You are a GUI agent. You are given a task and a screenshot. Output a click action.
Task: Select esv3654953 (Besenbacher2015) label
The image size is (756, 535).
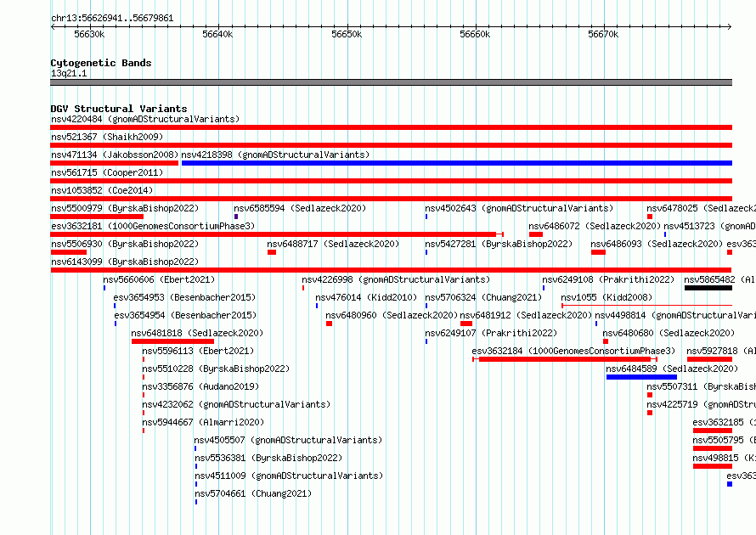(184, 297)
